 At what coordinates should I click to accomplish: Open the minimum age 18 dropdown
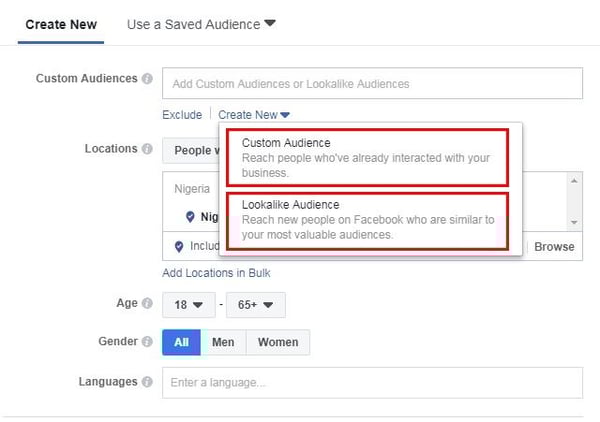[189, 305]
